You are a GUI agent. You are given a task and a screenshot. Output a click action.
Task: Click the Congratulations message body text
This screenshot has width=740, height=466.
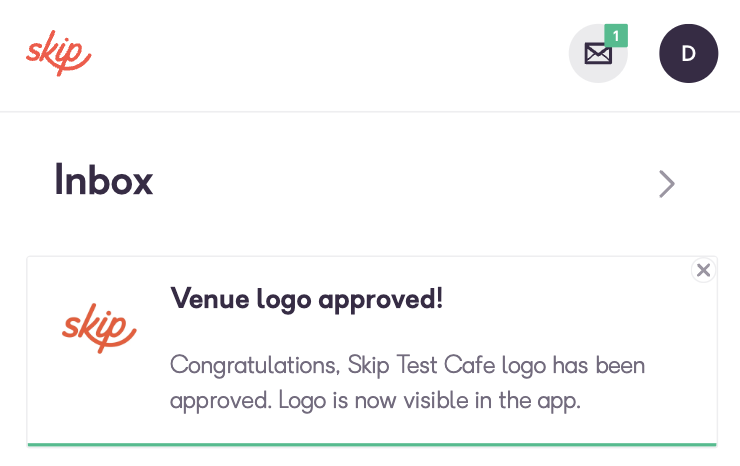[407, 382]
